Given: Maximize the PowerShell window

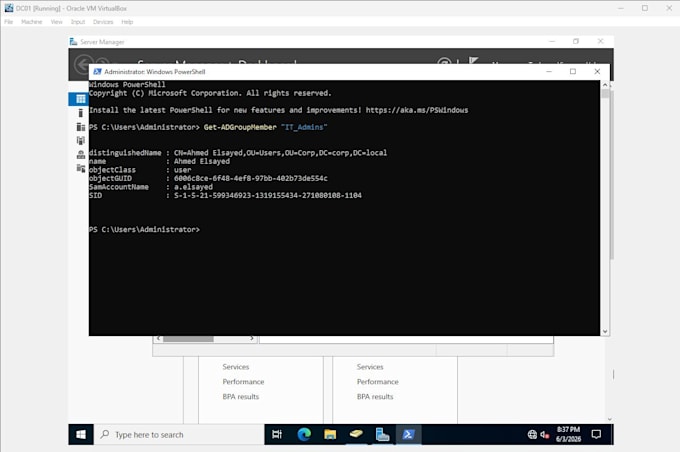Looking at the screenshot, I should (573, 72).
